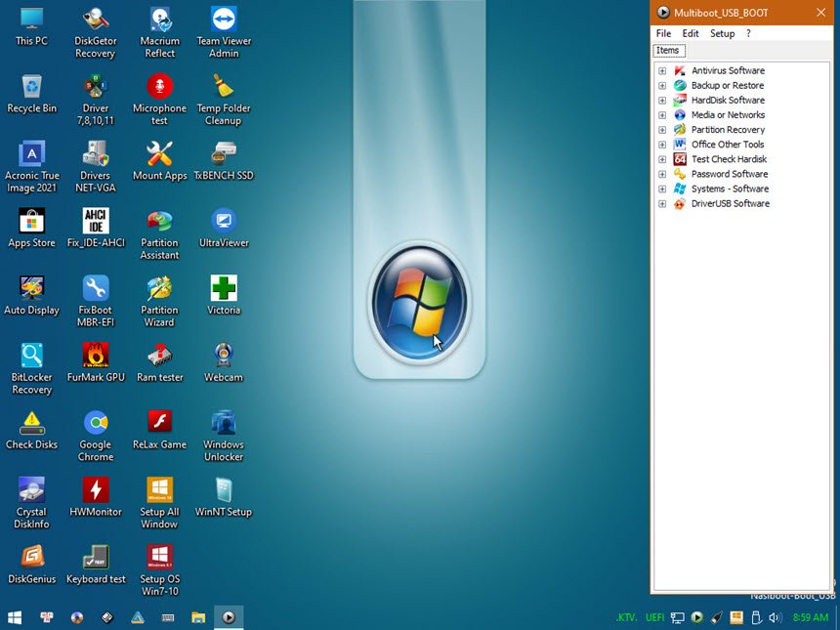The width and height of the screenshot is (840, 630).
Task: Click the Fix_IDE-AHCI icon
Action: pos(96,229)
